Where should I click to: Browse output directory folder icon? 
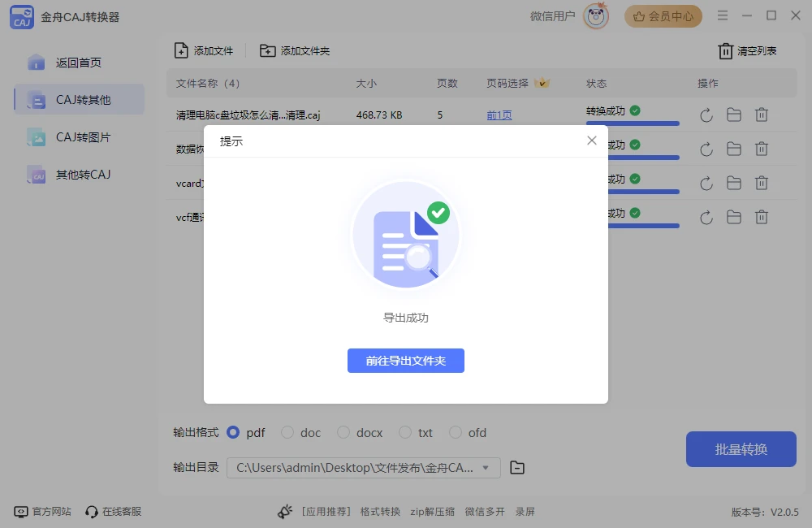click(517, 467)
